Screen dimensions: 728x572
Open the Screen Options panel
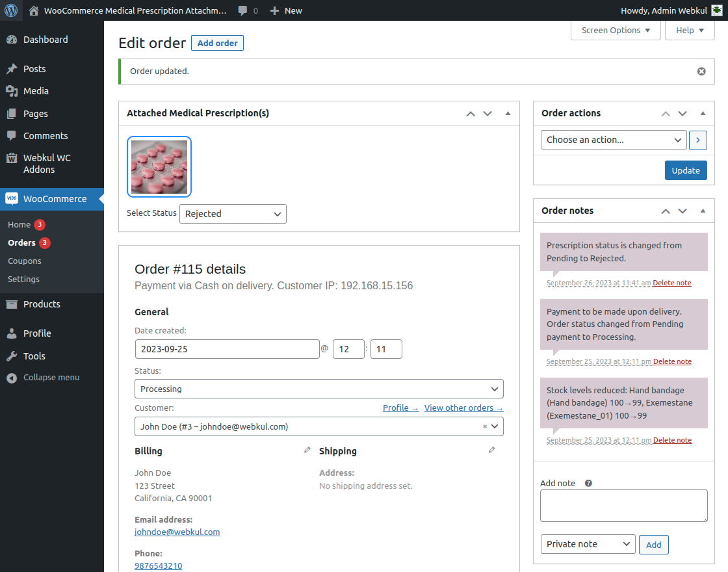(x=614, y=30)
